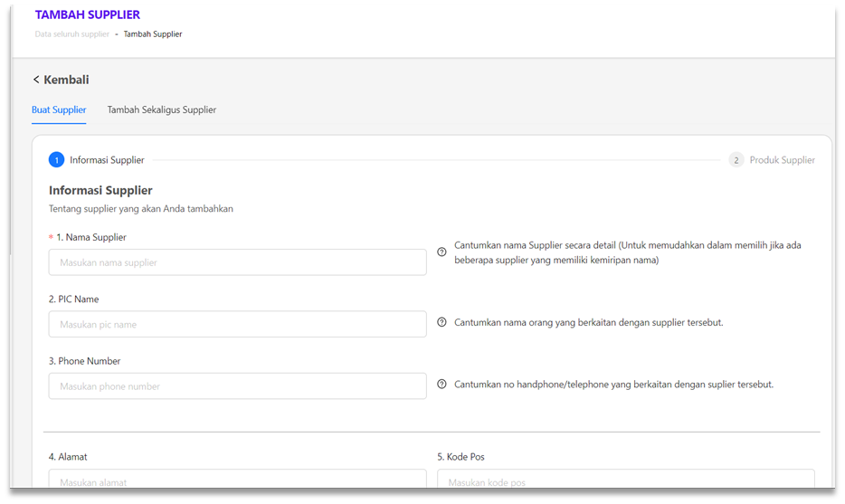Image resolution: width=845 pixels, height=504 pixels.
Task: Go back using the Kembali link
Action: 61,80
